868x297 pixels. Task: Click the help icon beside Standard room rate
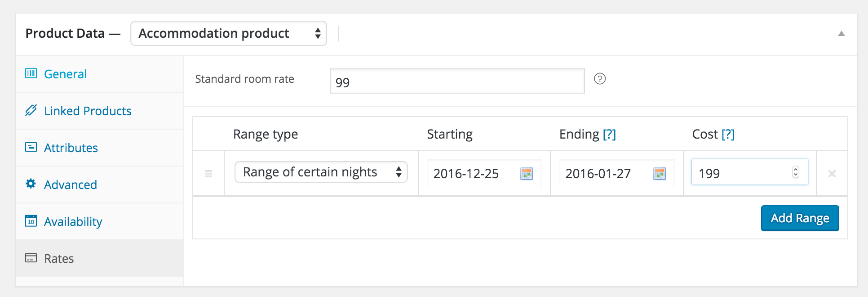tap(600, 79)
